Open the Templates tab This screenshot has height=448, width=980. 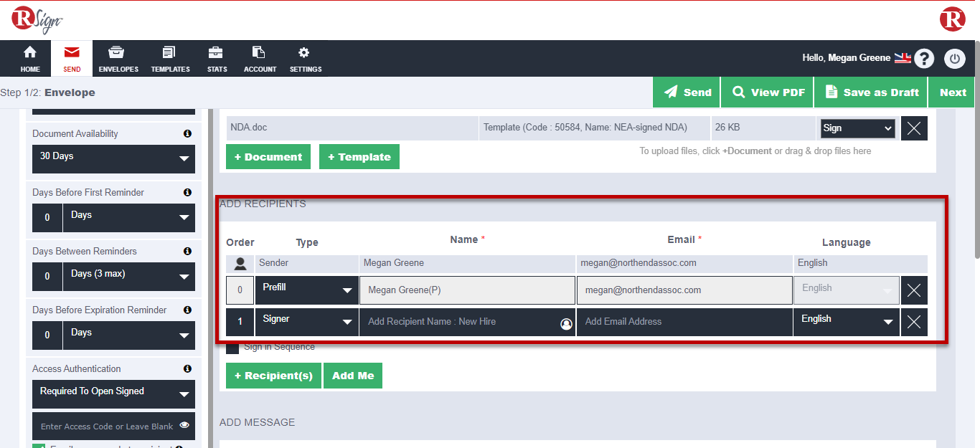point(170,59)
